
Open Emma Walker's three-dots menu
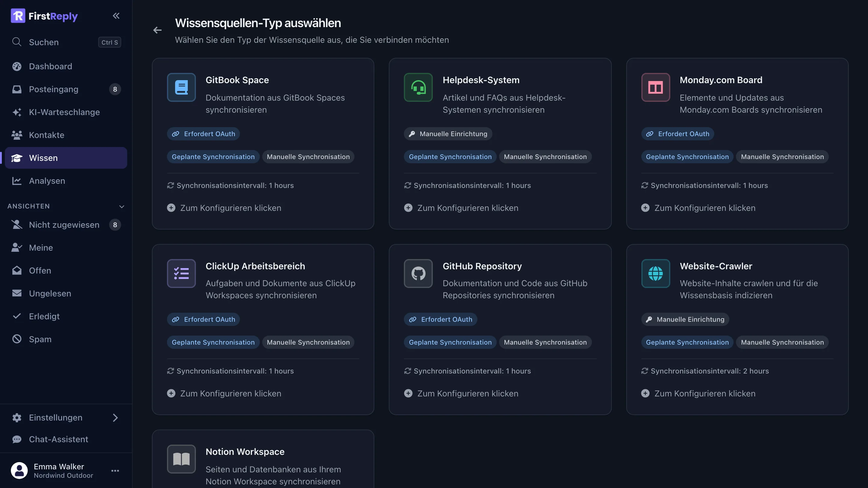[115, 471]
